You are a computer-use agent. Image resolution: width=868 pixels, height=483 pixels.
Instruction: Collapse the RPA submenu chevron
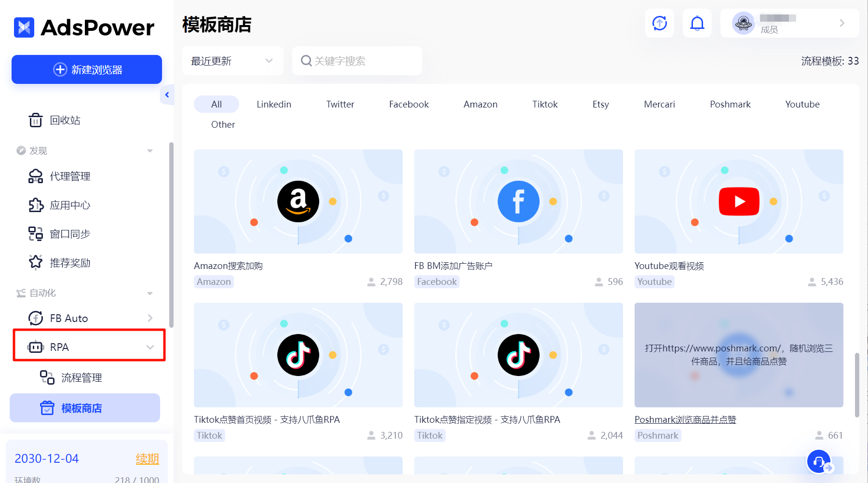click(x=150, y=347)
